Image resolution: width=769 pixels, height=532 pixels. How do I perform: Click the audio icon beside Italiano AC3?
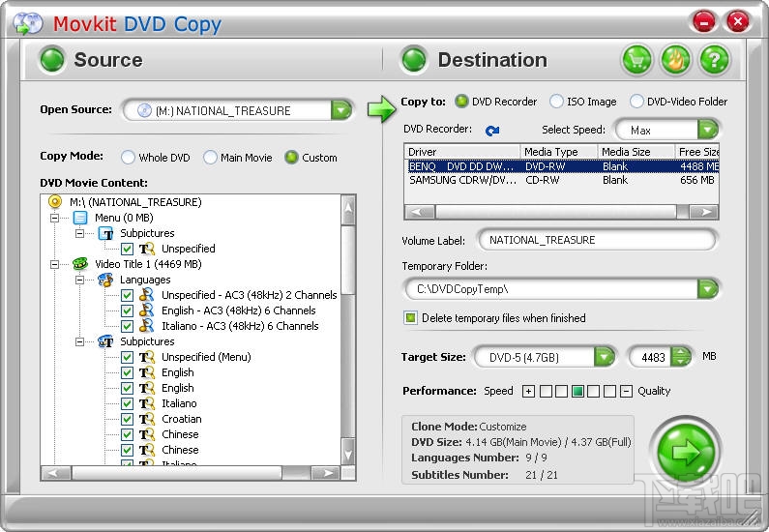point(147,326)
